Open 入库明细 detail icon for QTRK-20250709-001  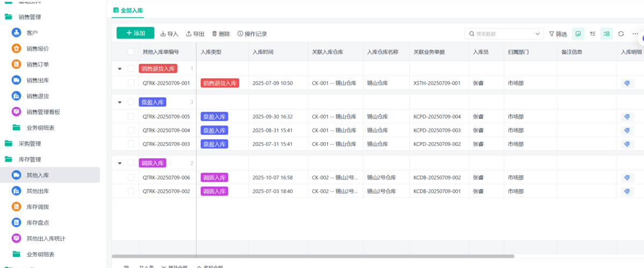click(626, 83)
